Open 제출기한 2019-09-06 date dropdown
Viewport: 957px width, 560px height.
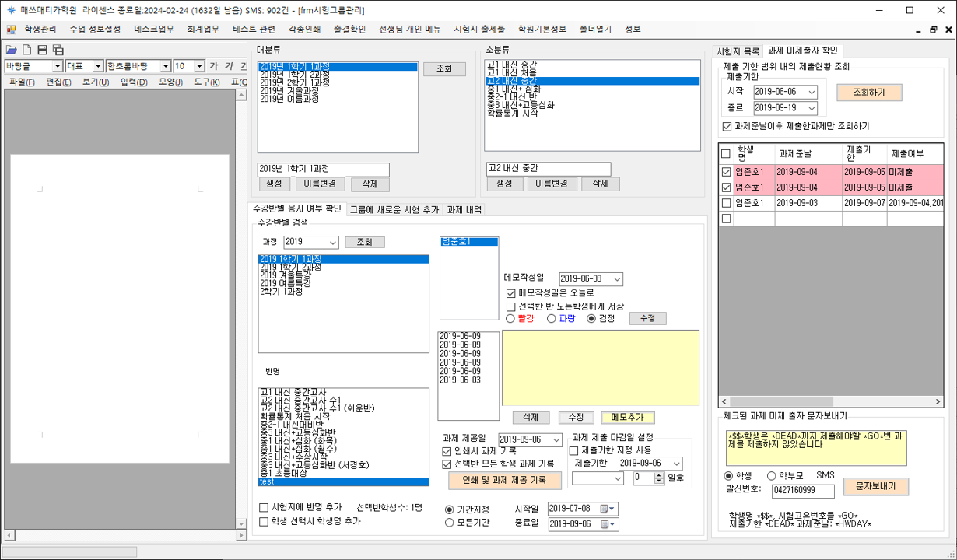pyautogui.click(x=676, y=464)
